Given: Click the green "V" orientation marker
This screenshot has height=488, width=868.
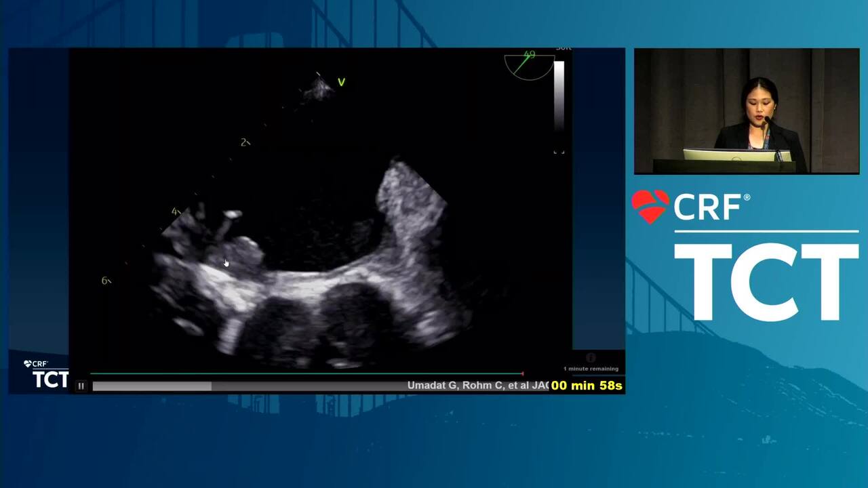Looking at the screenshot, I should [341, 82].
